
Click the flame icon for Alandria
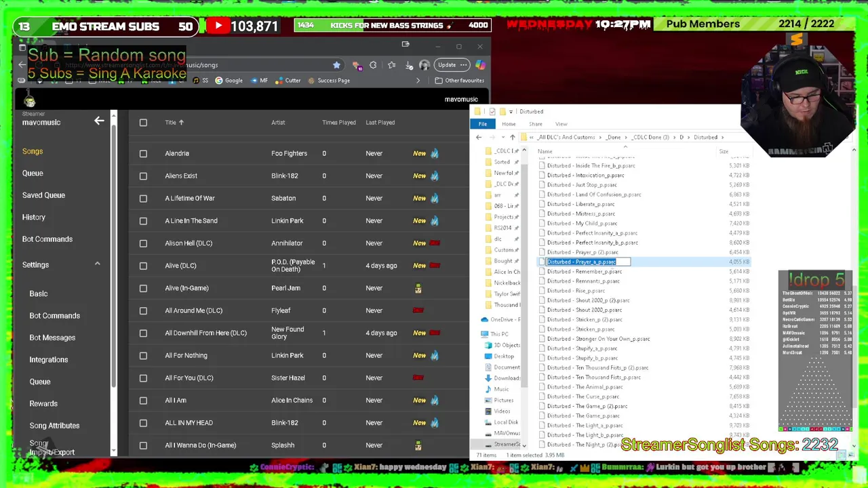click(x=435, y=153)
